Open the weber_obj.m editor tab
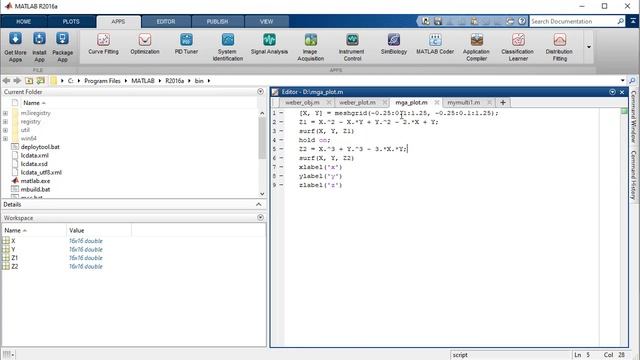This screenshot has height=360, width=640. point(302,102)
